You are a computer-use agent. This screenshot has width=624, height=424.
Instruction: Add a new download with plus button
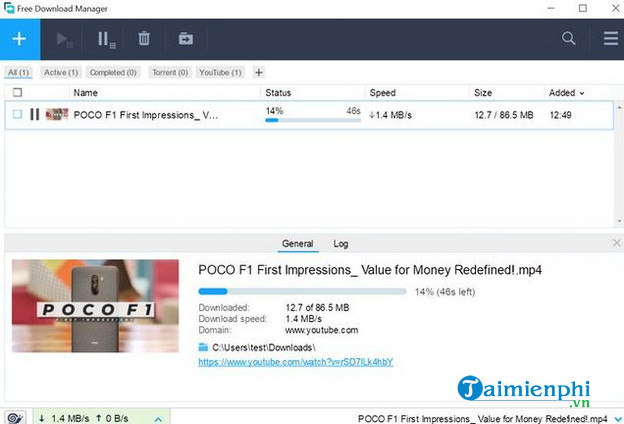20,39
